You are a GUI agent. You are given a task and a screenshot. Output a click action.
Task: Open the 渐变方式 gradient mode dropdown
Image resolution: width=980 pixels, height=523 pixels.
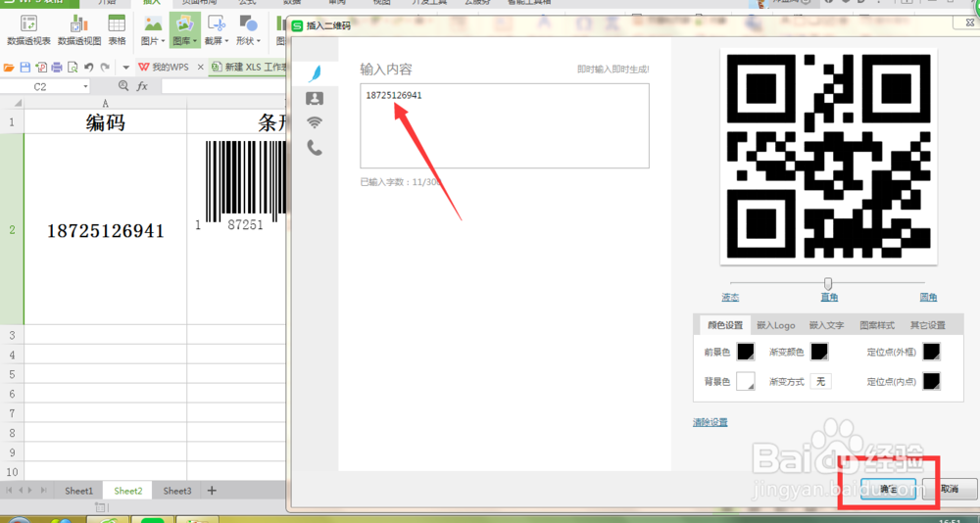820,381
